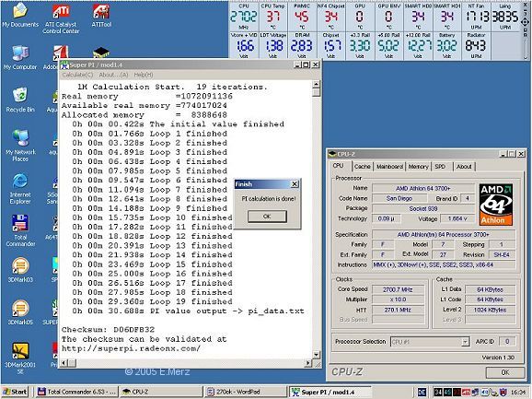Click the AMD Athlon 64 logo in CPU-Z

(496, 205)
